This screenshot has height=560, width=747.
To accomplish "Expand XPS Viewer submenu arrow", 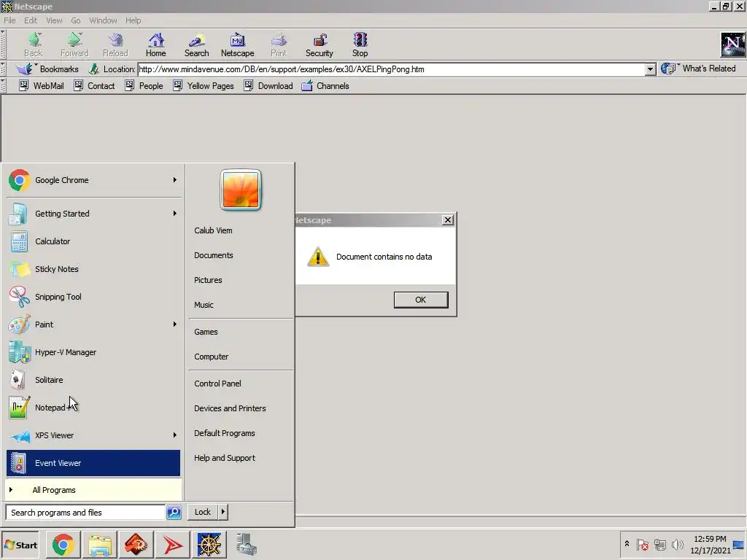I will (x=175, y=435).
